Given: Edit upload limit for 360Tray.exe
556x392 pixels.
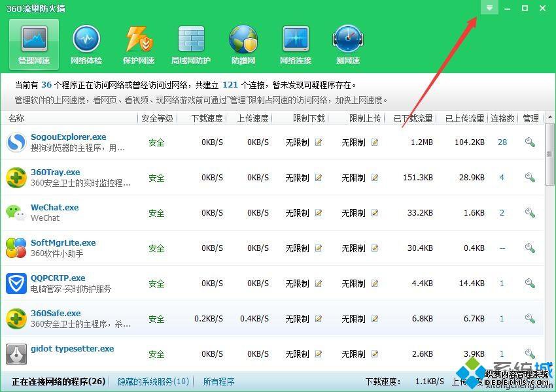Looking at the screenshot, I should pos(374,178).
